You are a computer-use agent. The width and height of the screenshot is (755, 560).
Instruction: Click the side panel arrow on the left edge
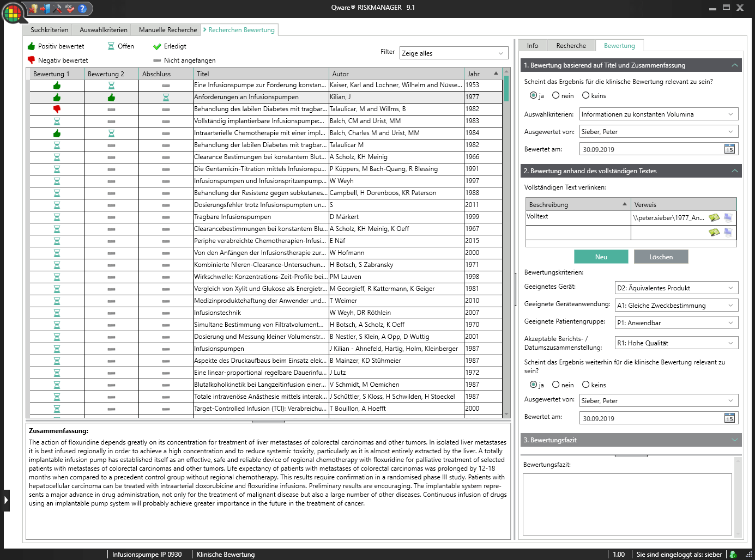coord(6,500)
